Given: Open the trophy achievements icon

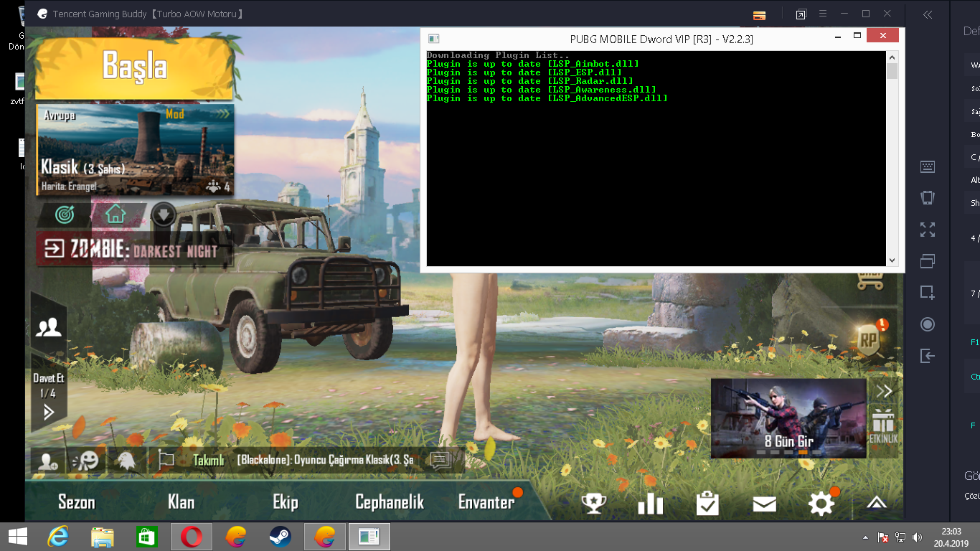Looking at the screenshot, I should tap(593, 504).
